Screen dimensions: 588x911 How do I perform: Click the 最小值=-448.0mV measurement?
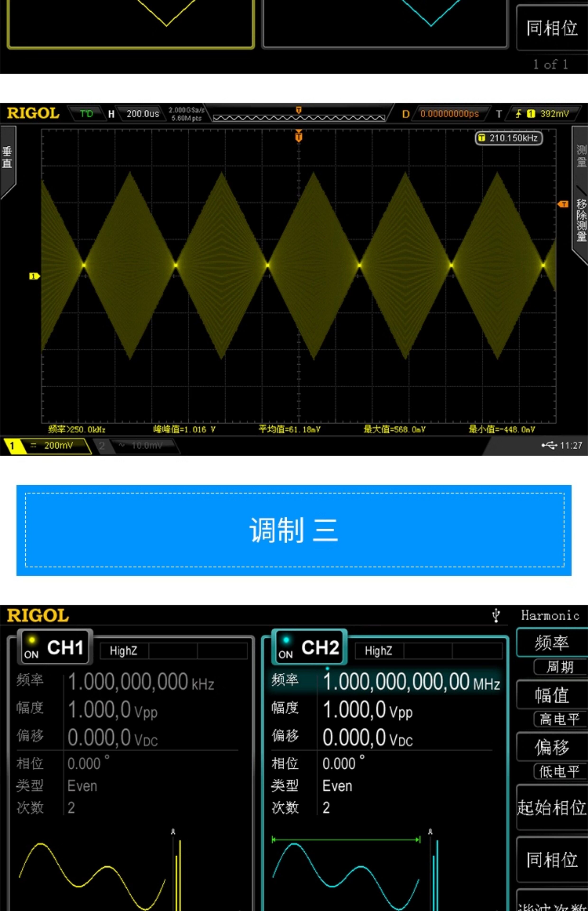502,430
